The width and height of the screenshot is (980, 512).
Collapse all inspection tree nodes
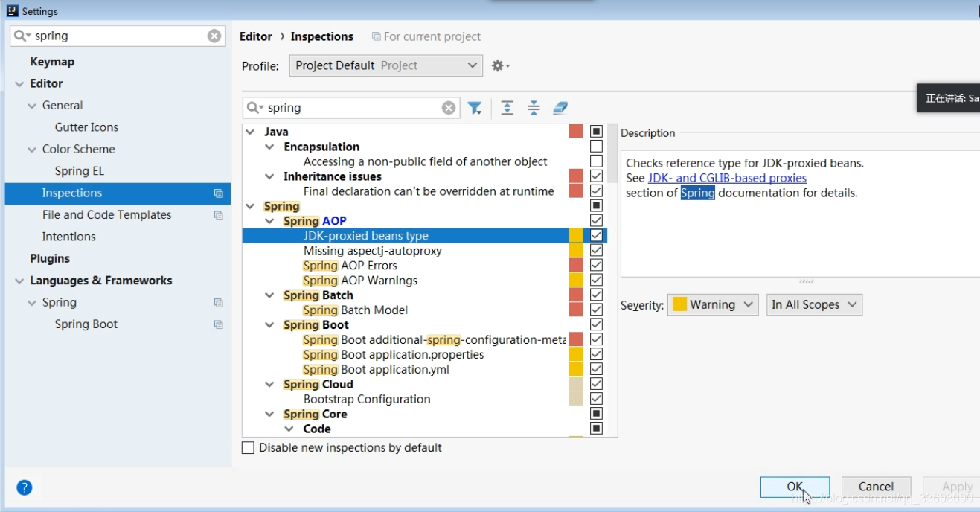pyautogui.click(x=534, y=108)
